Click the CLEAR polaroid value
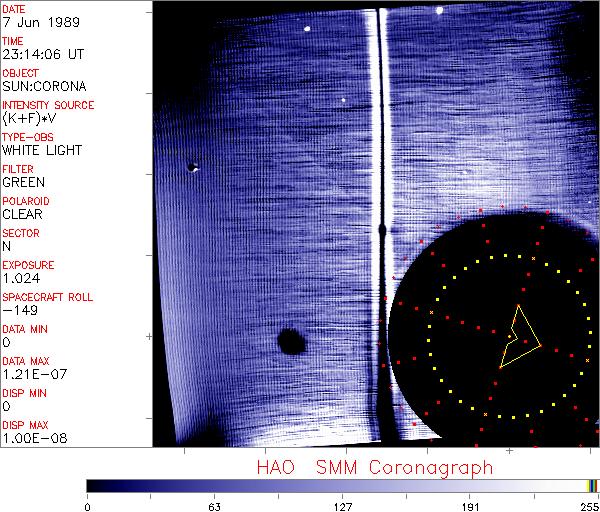 (22, 214)
